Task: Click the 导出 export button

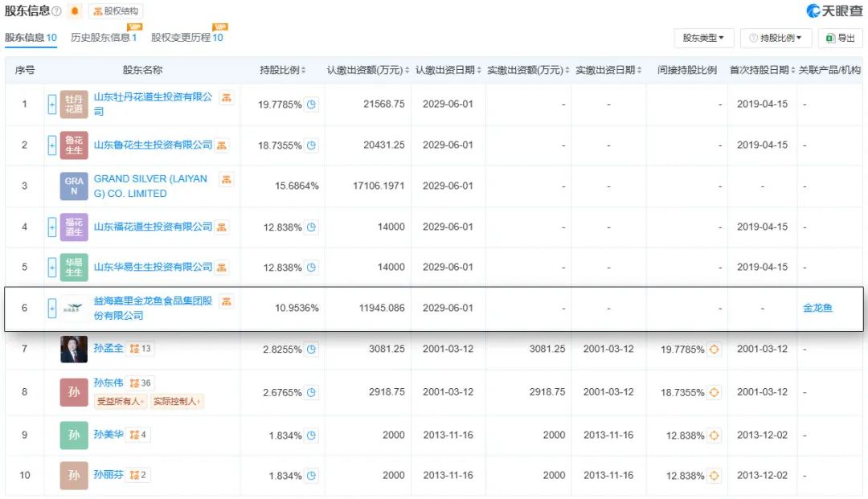Action: click(x=841, y=38)
